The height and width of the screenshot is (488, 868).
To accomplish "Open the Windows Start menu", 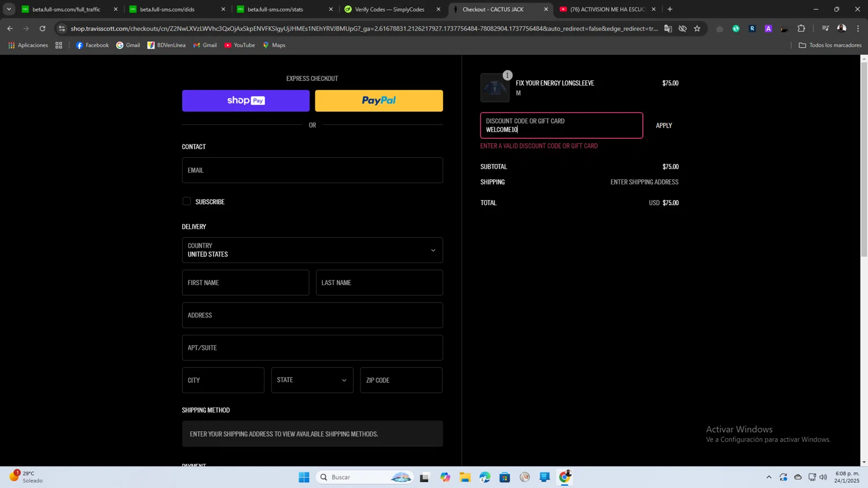I will point(304,477).
